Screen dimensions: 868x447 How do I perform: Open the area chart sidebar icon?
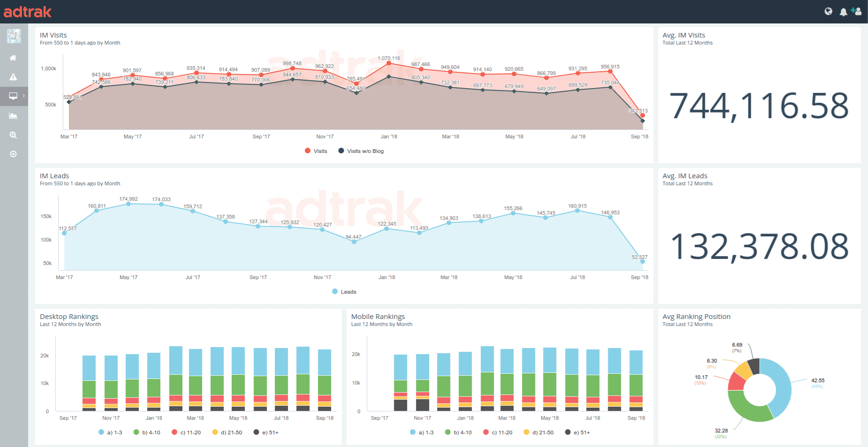tap(13, 115)
